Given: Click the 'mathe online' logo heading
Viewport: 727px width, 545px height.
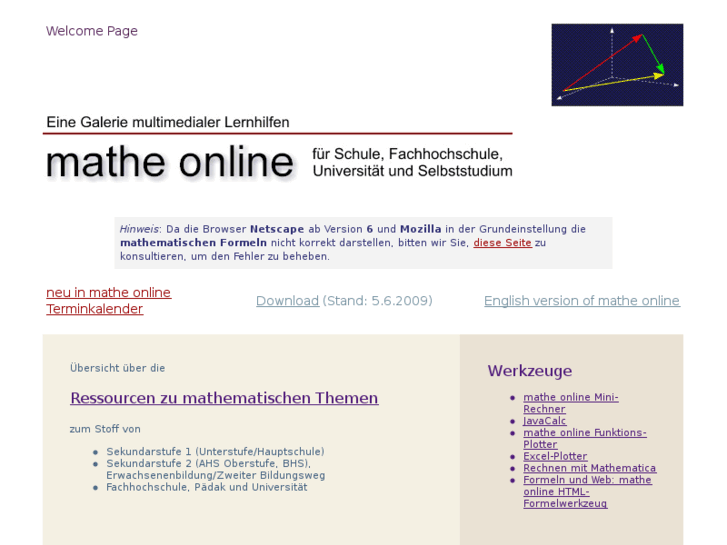Looking at the screenshot, I should (x=170, y=162).
